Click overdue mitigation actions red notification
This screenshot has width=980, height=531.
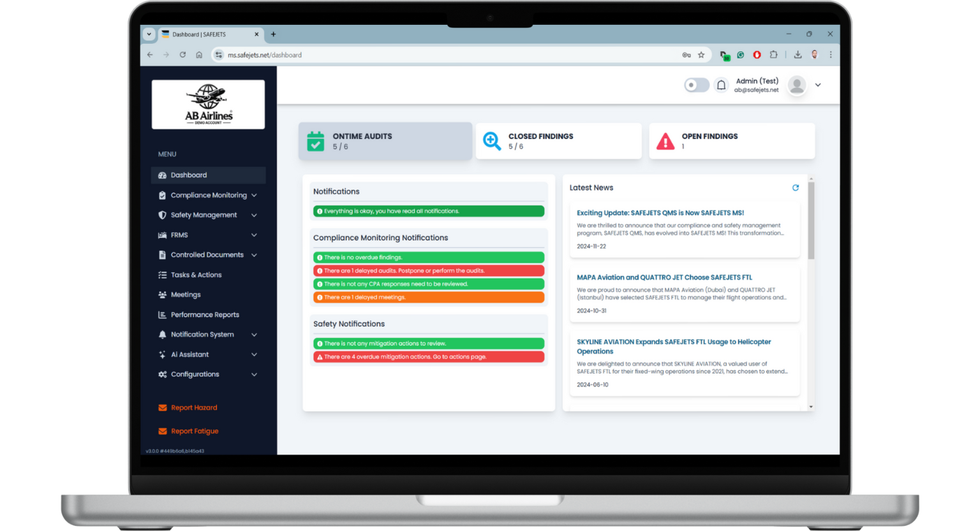429,357
